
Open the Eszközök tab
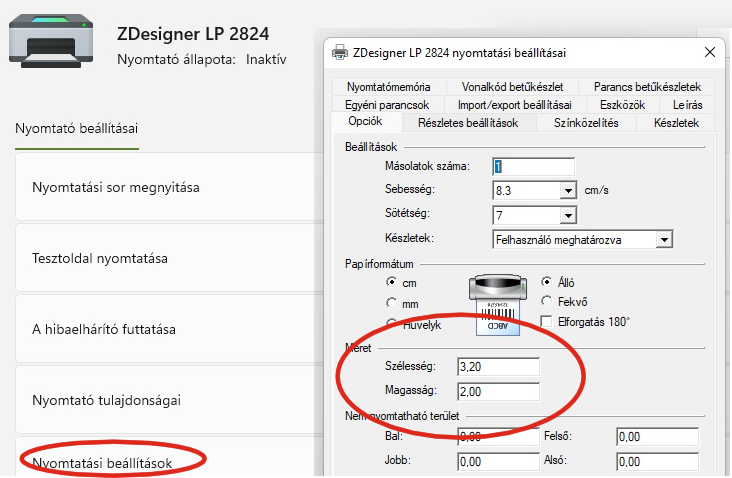coord(622,105)
